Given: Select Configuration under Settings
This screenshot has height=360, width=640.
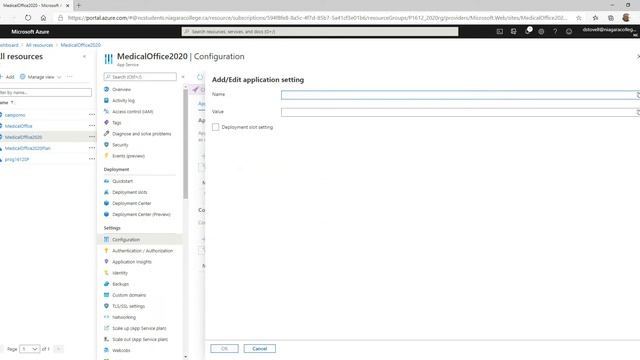Looking at the screenshot, I should click(126, 240).
